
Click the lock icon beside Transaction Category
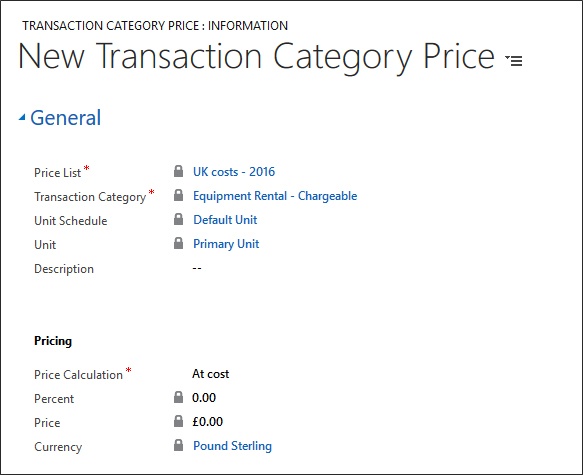click(178, 195)
